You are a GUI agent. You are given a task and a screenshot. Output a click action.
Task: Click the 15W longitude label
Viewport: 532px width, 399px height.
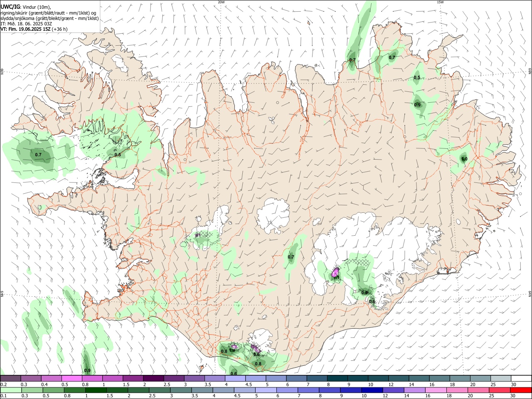pos(440,2)
